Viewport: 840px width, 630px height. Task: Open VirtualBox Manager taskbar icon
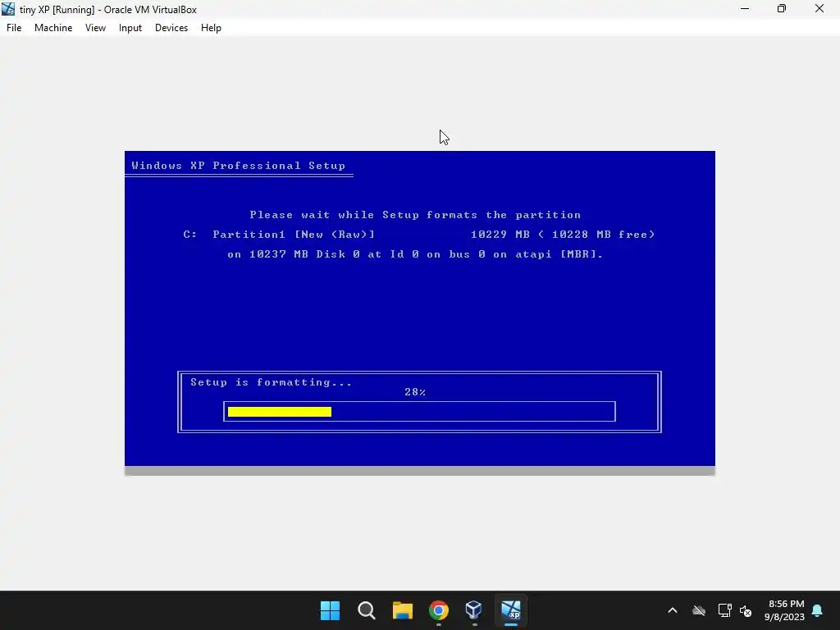point(474,610)
